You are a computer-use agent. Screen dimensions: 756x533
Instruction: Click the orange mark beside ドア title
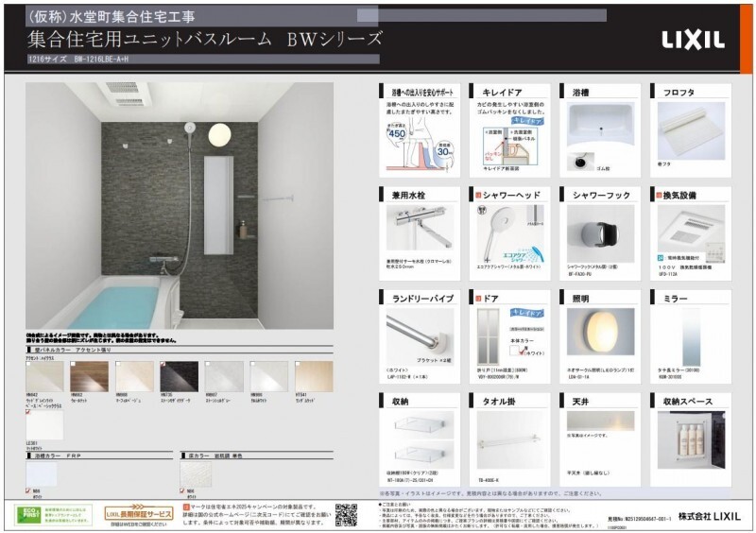478,299
